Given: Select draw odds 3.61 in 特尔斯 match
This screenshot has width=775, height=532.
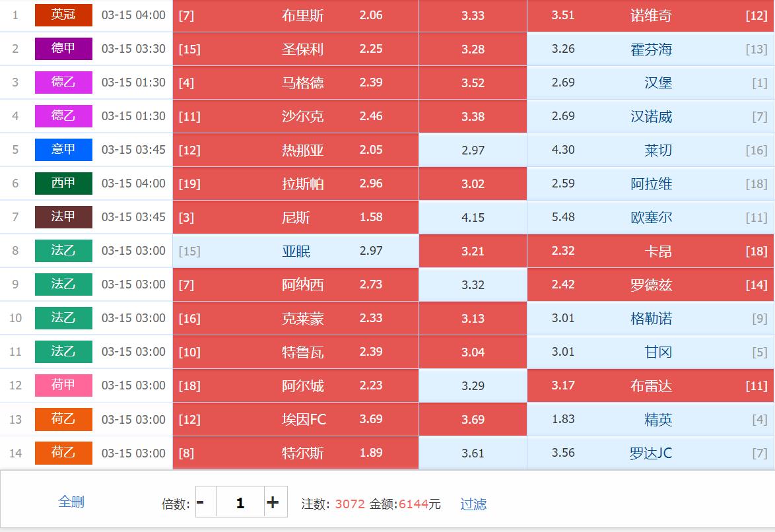Looking at the screenshot, I should 473,453.
